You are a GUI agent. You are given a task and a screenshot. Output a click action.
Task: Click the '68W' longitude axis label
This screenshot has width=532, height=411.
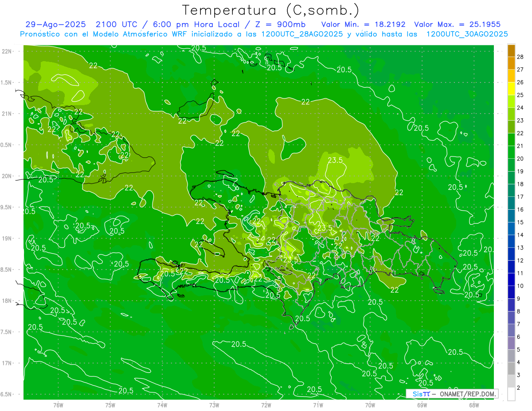(x=474, y=405)
